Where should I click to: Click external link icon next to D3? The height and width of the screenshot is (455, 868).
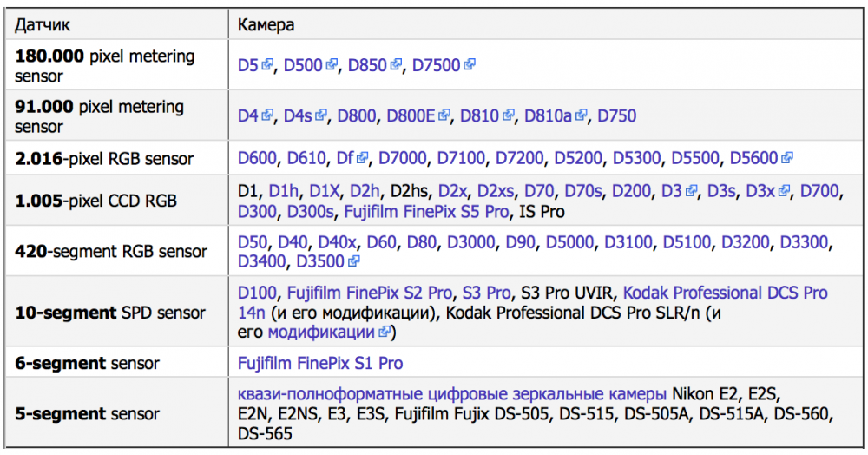click(691, 191)
